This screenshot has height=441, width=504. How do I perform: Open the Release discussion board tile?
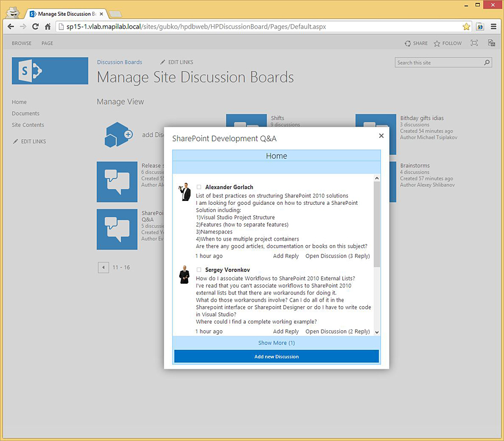tap(117, 182)
